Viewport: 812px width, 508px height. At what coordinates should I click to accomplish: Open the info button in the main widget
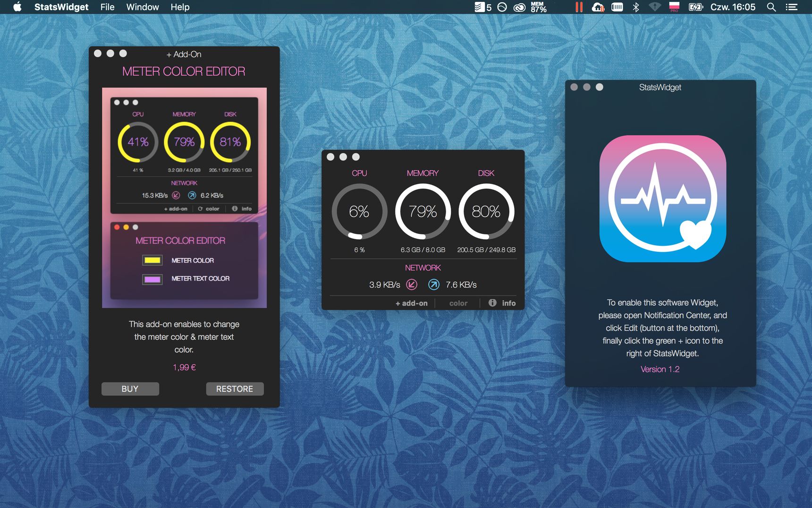pyautogui.click(x=502, y=303)
